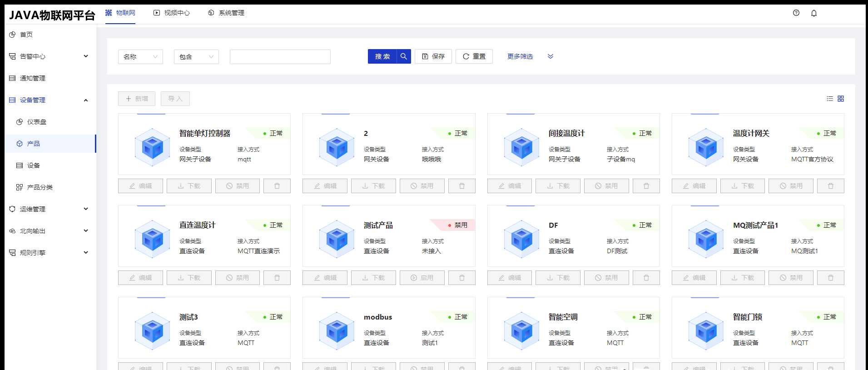This screenshot has height=370, width=868.
Task: Delete the DF product
Action: coord(646,278)
